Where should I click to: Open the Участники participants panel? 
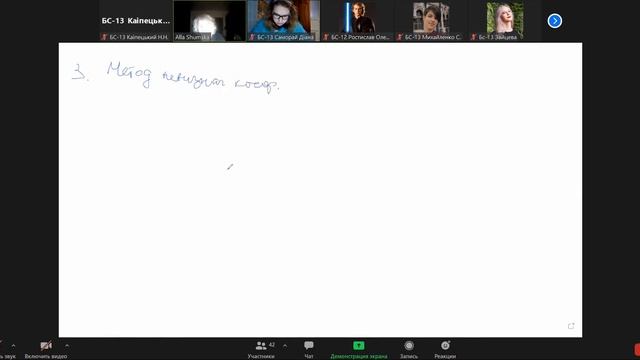click(261, 350)
